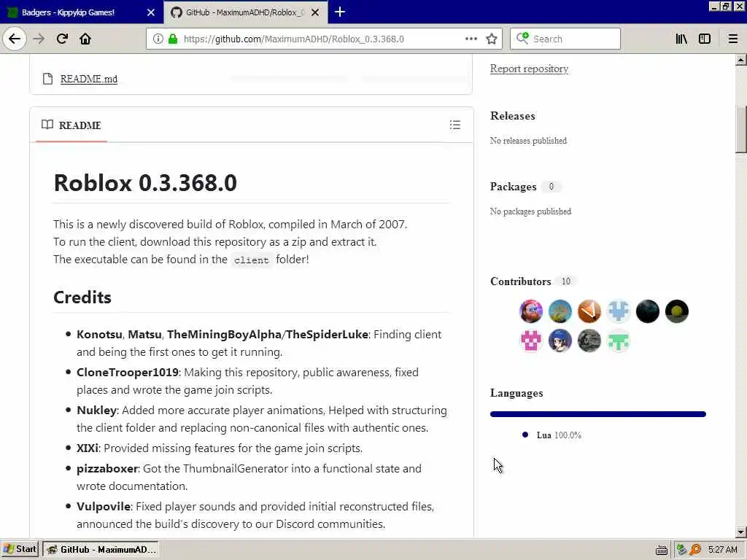This screenshot has height=560, width=747.
Task: Select the GitHub MaximumADHD/Roblox tab
Action: 245,12
